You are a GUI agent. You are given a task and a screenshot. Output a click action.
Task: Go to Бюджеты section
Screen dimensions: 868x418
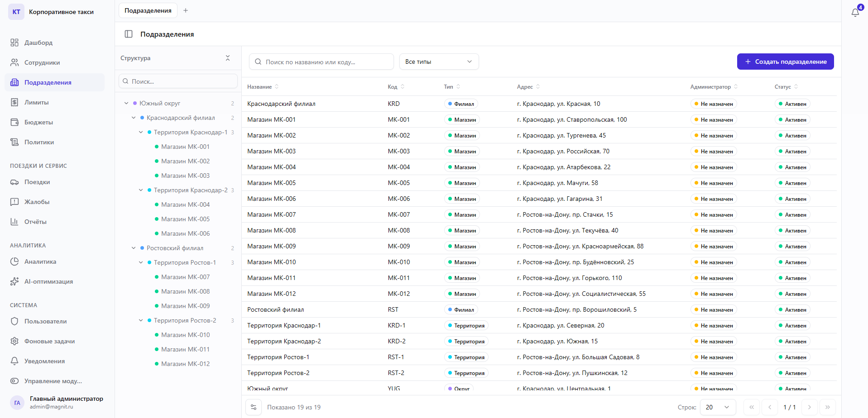[x=38, y=122]
